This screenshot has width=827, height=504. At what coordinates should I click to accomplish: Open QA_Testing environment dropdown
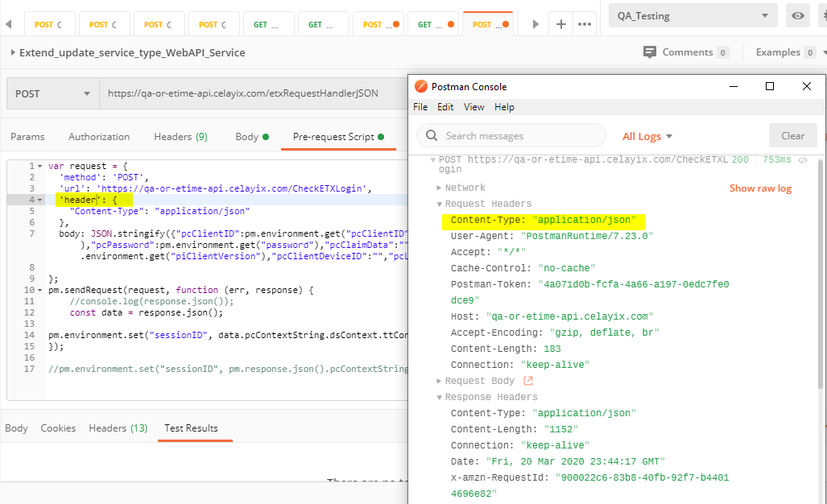[693, 16]
